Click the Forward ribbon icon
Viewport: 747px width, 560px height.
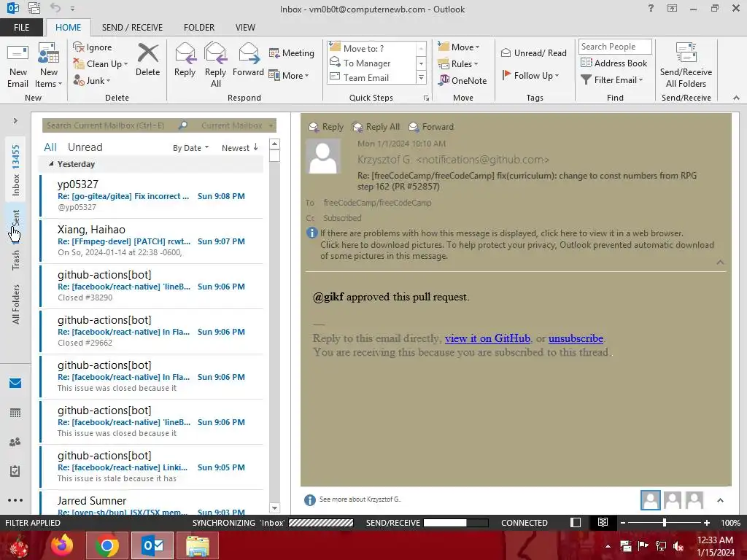(248, 60)
